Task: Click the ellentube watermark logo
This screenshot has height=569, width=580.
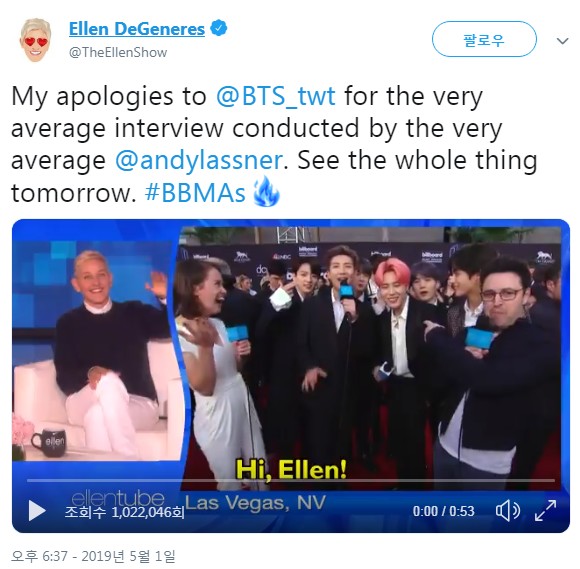Action: 118,498
